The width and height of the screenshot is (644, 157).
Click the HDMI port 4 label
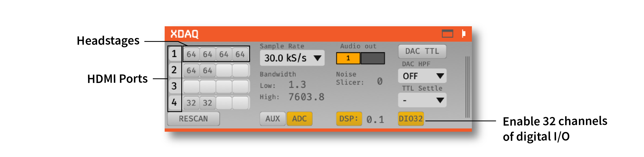coord(174,102)
